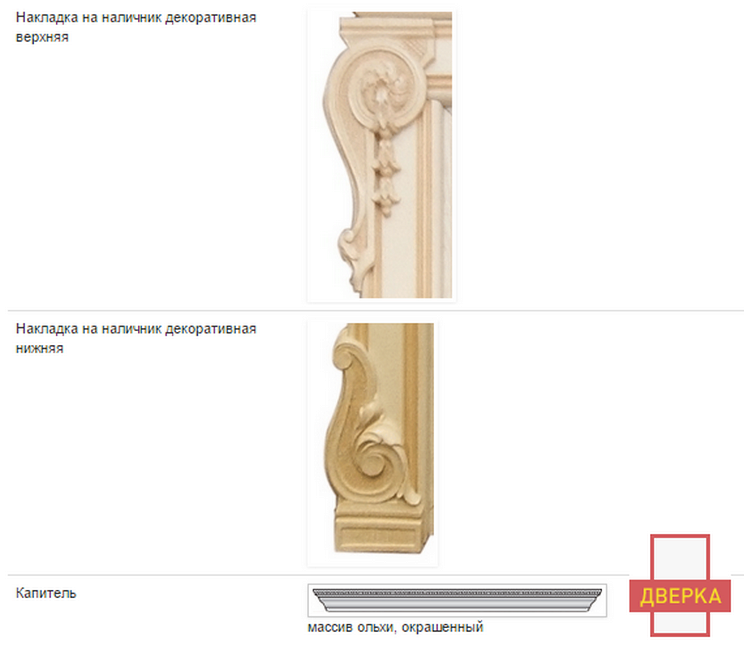
Task: Open the upper decorative overlay photo
Action: click(x=381, y=155)
